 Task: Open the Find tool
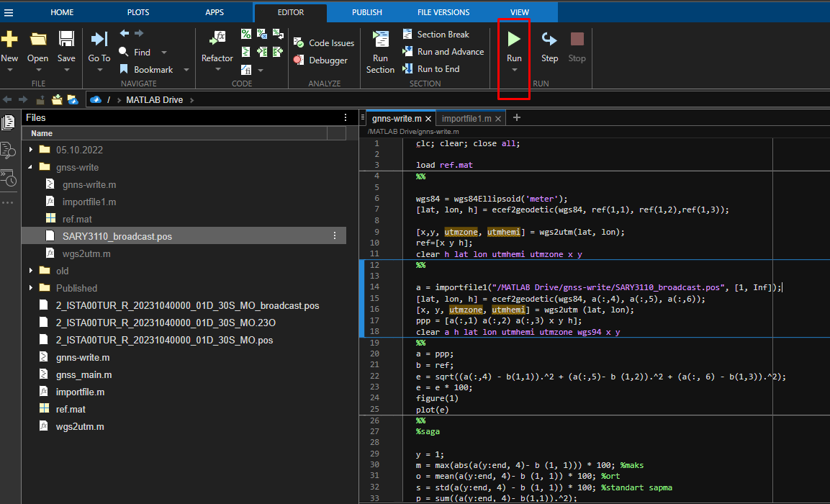pos(135,52)
